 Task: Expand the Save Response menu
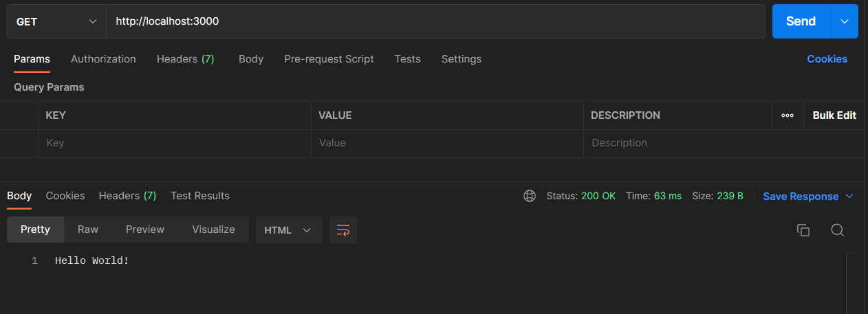(849, 196)
